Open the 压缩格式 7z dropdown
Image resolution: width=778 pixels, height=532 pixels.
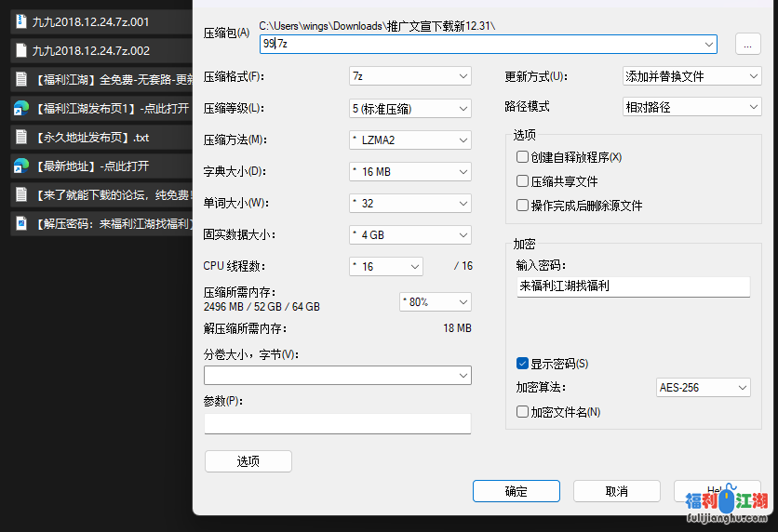point(409,76)
